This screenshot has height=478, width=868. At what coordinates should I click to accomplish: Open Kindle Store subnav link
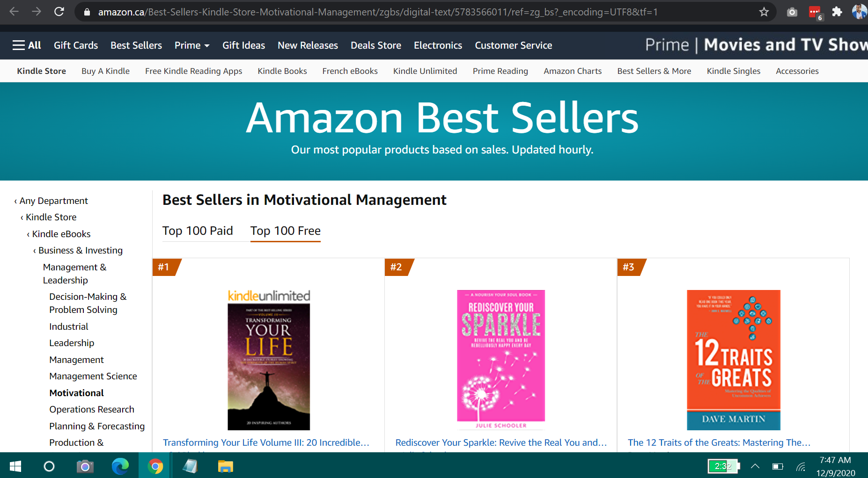41,71
